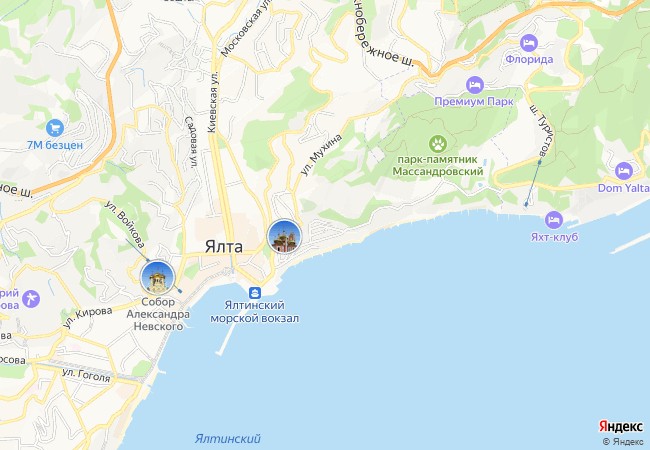650x450 pixels.
Task: Click the Флорида hotel icon
Action: 529,43
